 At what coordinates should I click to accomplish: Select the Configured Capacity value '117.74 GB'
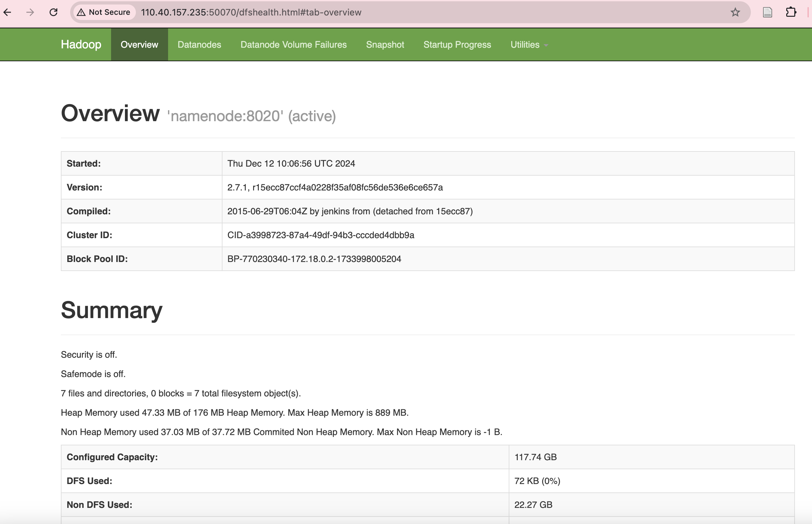point(535,457)
